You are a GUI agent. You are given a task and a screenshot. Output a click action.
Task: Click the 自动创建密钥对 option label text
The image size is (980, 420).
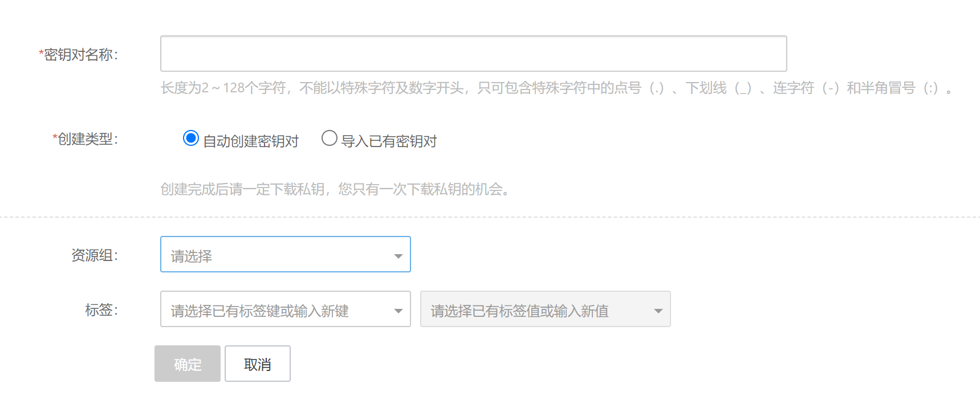click(x=251, y=141)
